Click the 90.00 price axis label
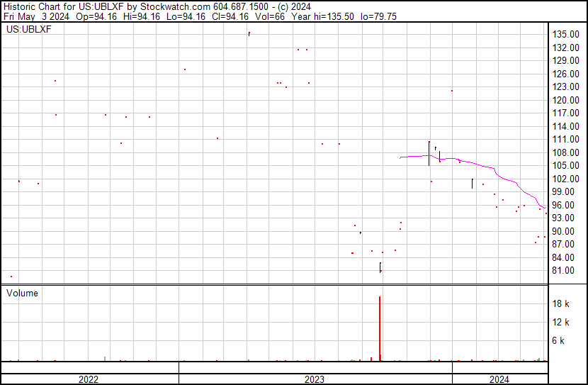Image resolution: width=588 pixels, height=385 pixels. pos(563,232)
